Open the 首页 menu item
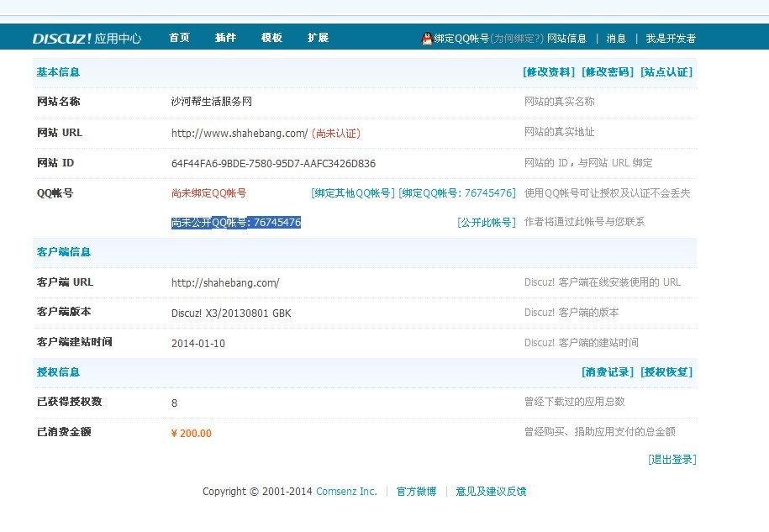Screen dimensions: 769x532 [179, 38]
